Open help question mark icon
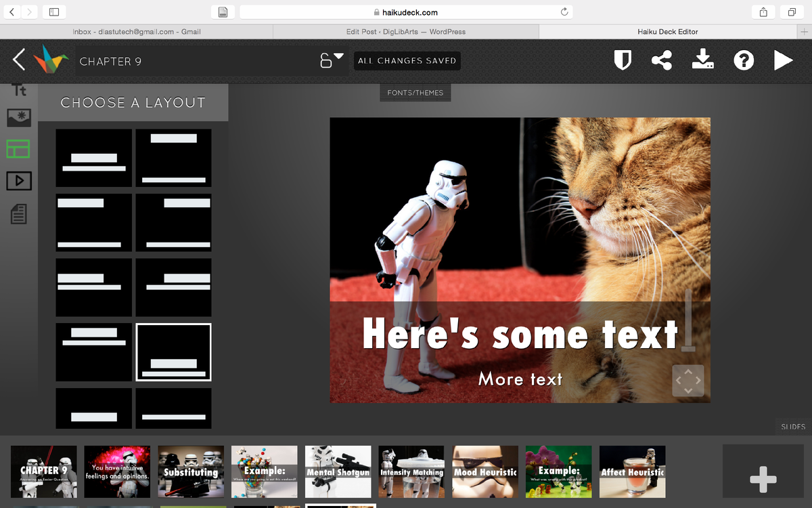Image resolution: width=812 pixels, height=508 pixels. [744, 60]
